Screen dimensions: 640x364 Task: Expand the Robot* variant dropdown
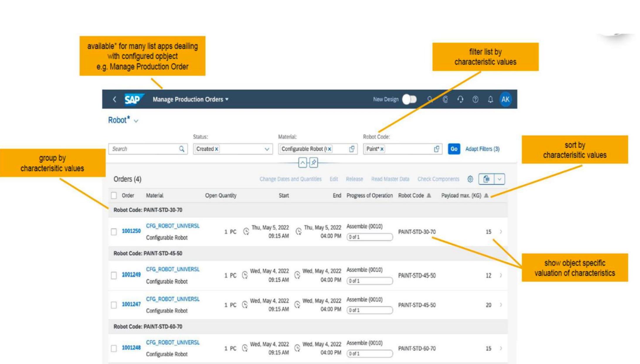(x=136, y=121)
